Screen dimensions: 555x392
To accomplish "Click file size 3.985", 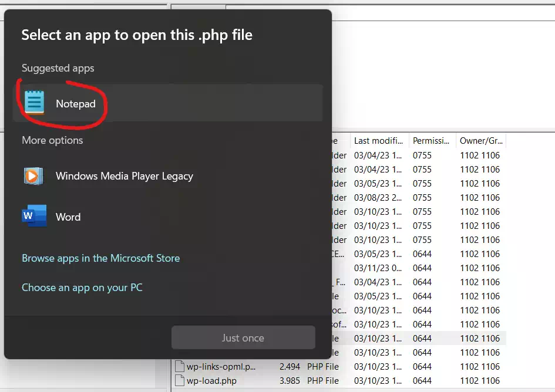I will 290,381.
